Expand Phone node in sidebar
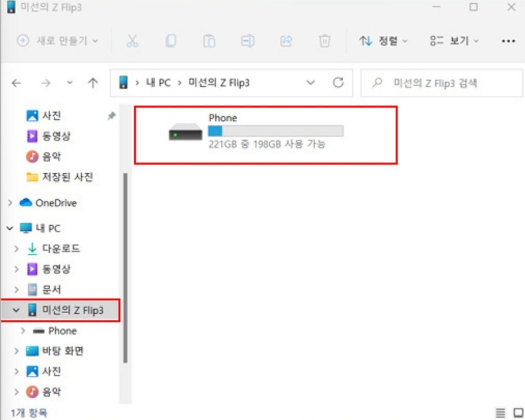Viewport: 525px width, 420px height. click(23, 331)
